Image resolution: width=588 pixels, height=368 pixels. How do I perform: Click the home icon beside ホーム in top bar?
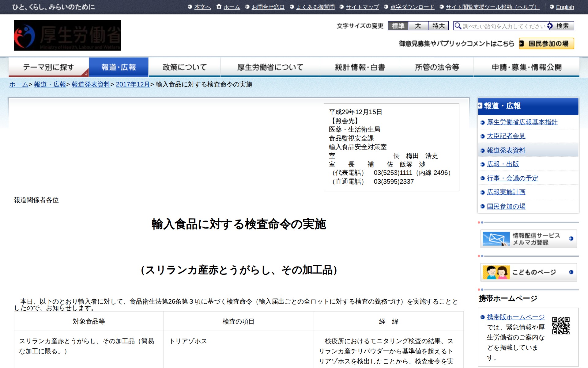(x=218, y=6)
